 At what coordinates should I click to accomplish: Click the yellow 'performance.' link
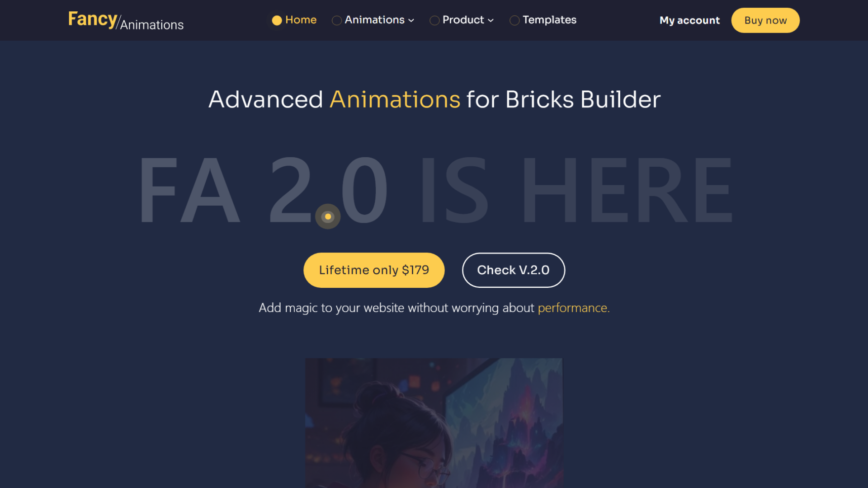tap(573, 308)
